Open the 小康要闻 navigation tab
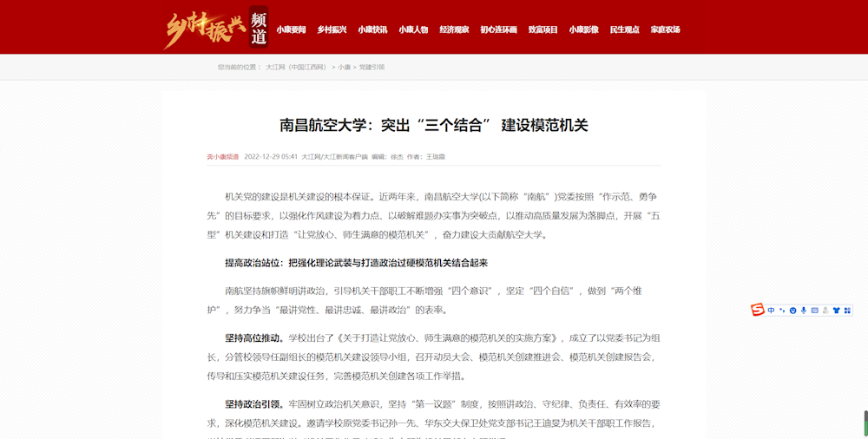Image resolution: width=868 pixels, height=439 pixels. point(291,29)
